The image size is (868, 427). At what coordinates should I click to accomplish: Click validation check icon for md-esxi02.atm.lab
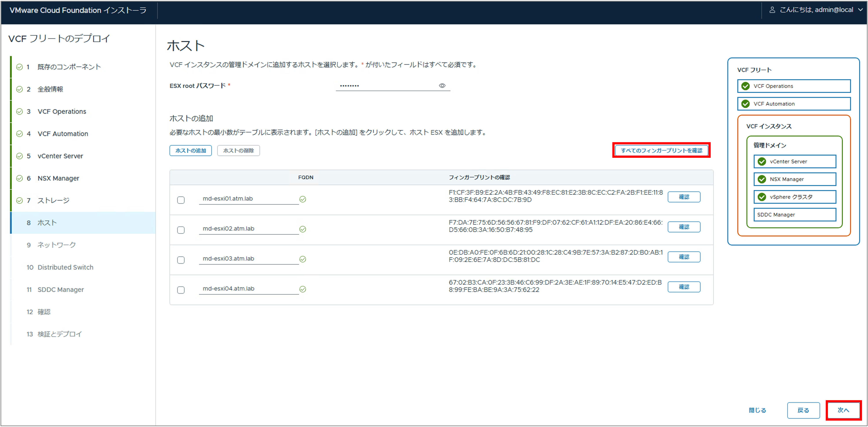[x=303, y=229]
